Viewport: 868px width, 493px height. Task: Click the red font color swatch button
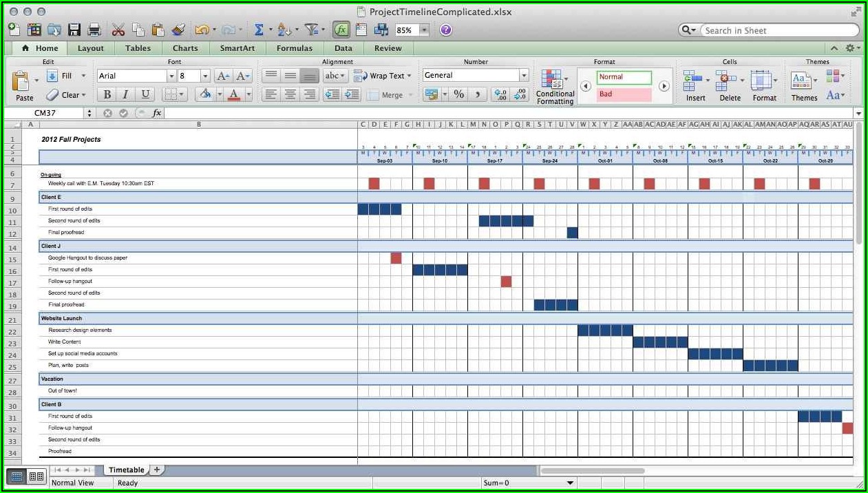pyautogui.click(x=233, y=95)
